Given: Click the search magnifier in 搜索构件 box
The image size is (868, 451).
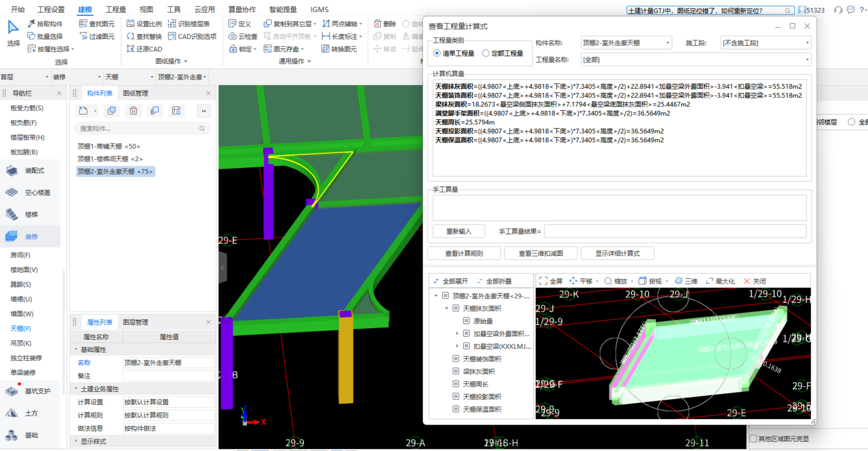Looking at the screenshot, I should point(202,129).
